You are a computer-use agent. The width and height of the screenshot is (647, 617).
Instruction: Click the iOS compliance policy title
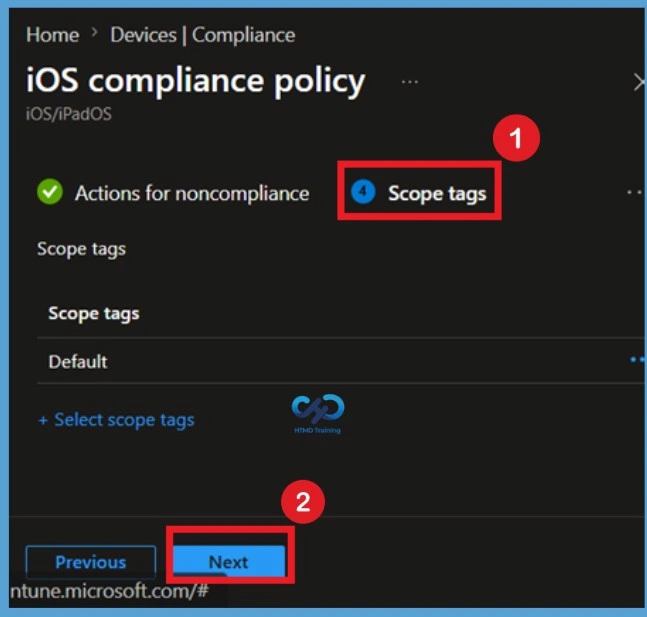[x=196, y=81]
